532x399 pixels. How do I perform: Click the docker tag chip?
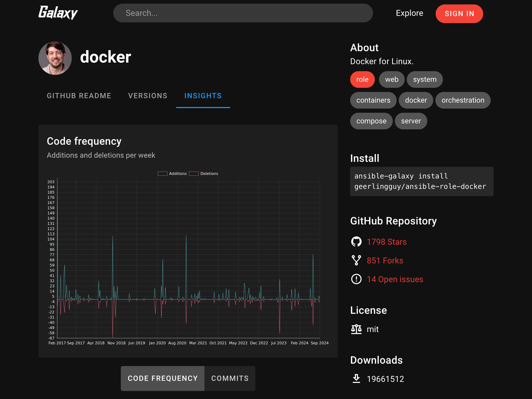pos(416,100)
